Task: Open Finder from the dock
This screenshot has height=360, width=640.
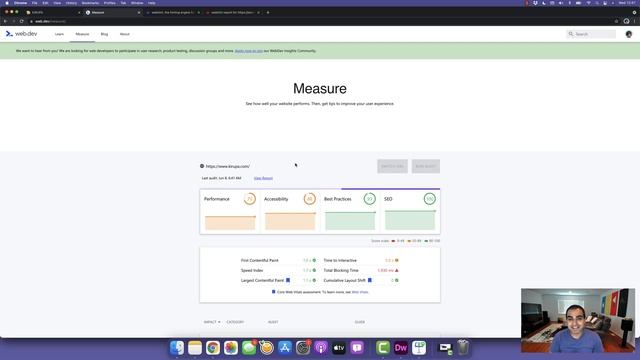Action: (177, 348)
